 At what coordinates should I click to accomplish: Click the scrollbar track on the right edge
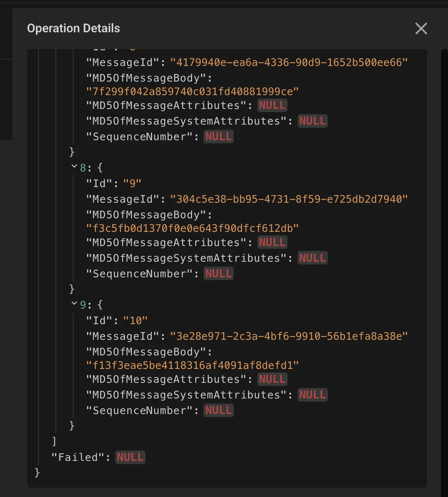coord(444,273)
